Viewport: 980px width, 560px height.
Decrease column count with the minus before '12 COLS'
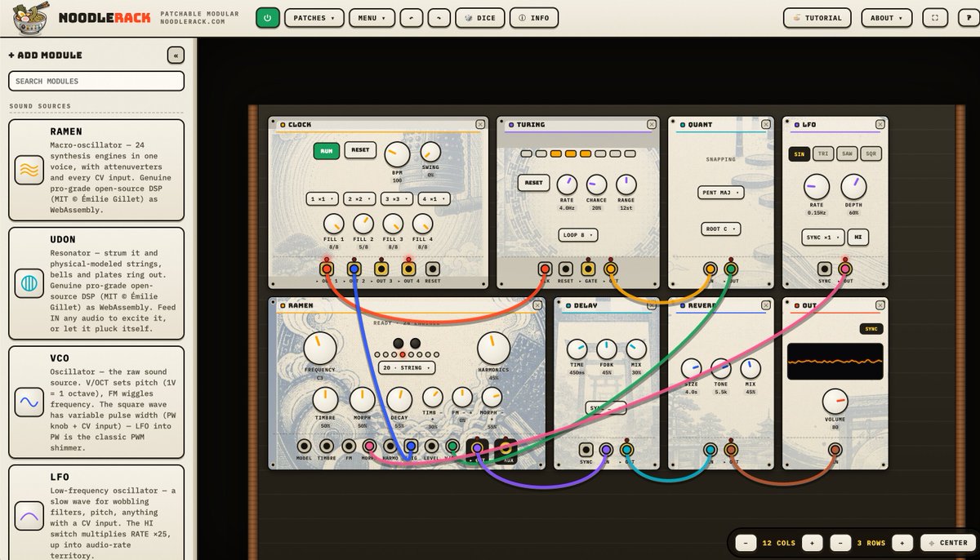(x=745, y=543)
